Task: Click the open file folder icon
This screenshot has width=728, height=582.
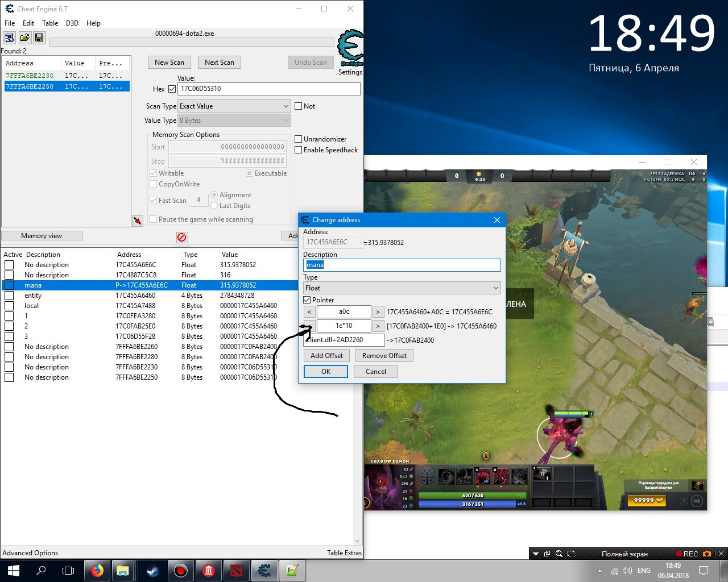Action: (24, 38)
